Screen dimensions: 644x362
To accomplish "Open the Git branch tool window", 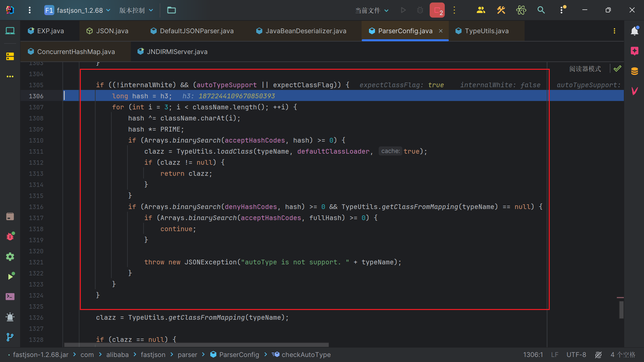I will [x=10, y=337].
